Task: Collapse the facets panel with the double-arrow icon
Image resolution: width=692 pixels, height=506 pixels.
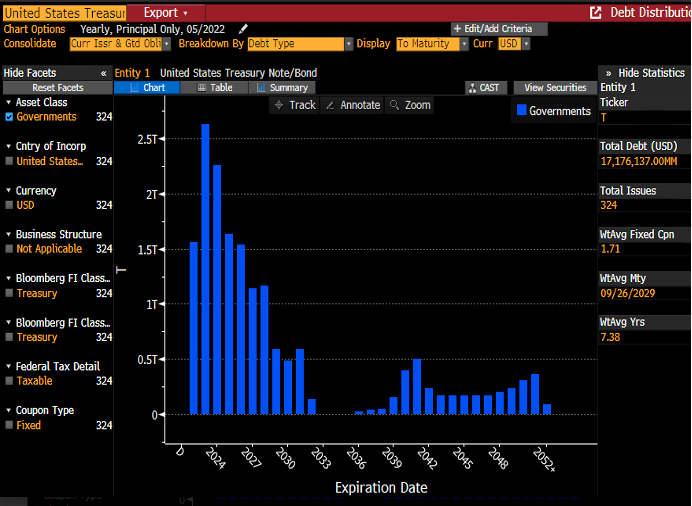Action: [x=104, y=73]
